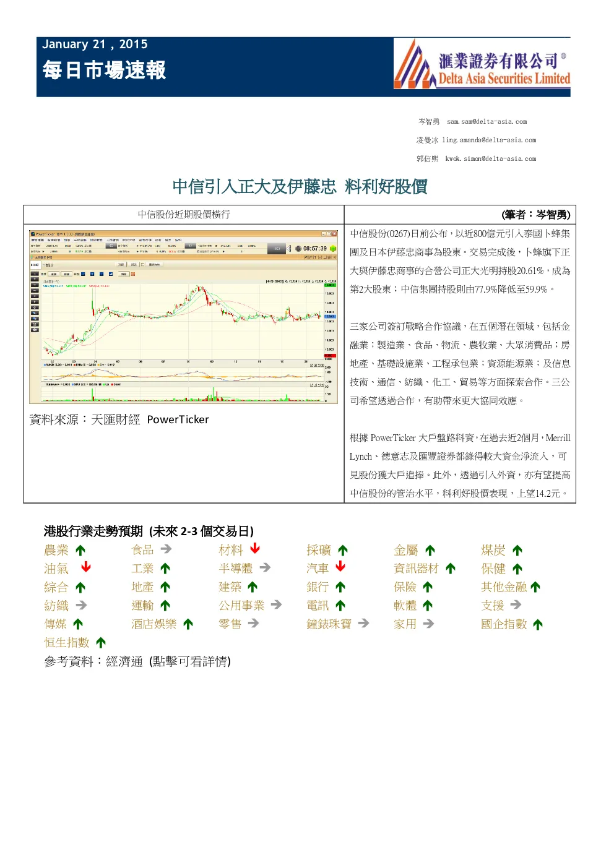Click the 資訊器材 sector label

417,569
